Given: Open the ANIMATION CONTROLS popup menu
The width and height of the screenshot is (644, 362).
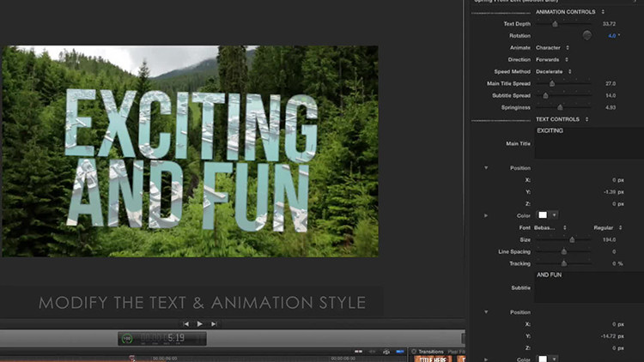Looking at the screenshot, I should [x=570, y=12].
